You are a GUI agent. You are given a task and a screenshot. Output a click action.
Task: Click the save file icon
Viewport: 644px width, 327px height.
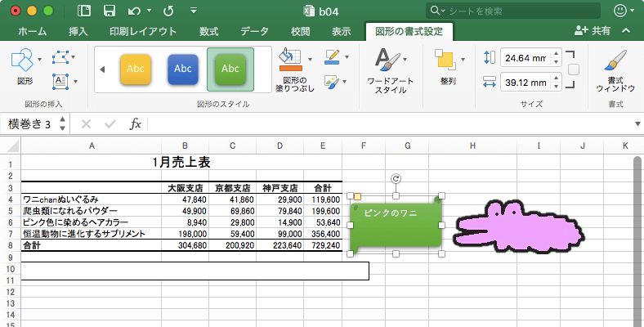point(110,11)
